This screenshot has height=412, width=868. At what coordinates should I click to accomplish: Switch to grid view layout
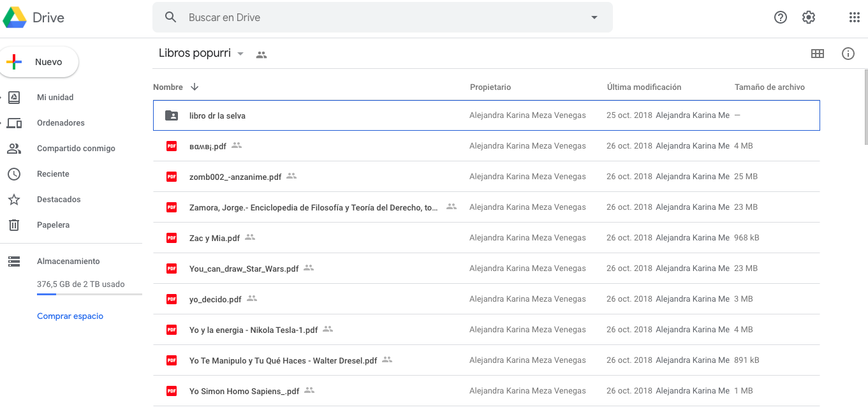[818, 54]
